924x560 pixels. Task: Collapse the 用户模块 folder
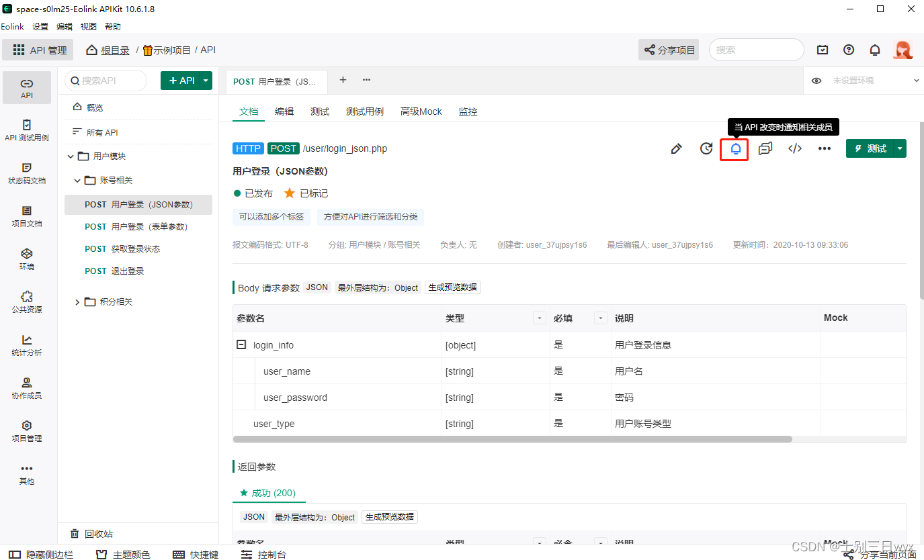coord(71,156)
